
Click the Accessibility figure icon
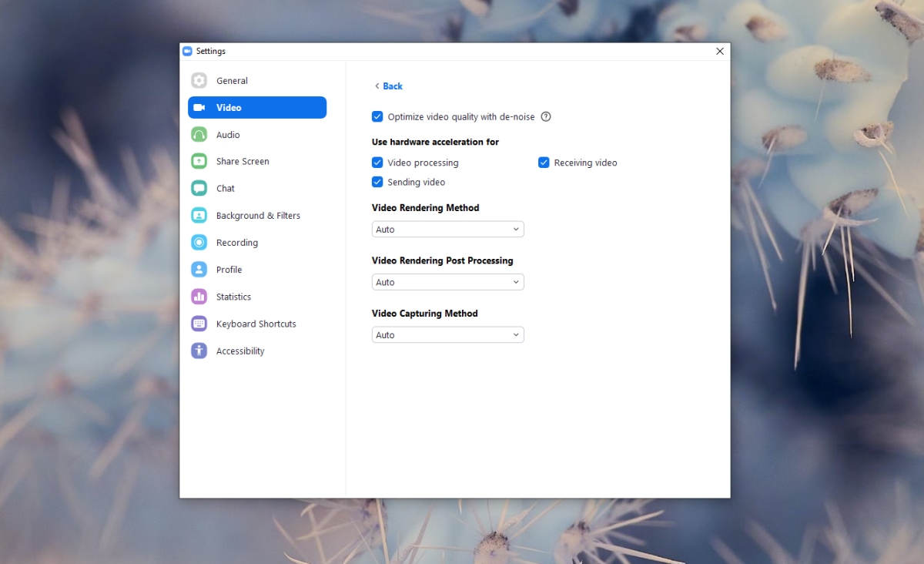tap(199, 351)
